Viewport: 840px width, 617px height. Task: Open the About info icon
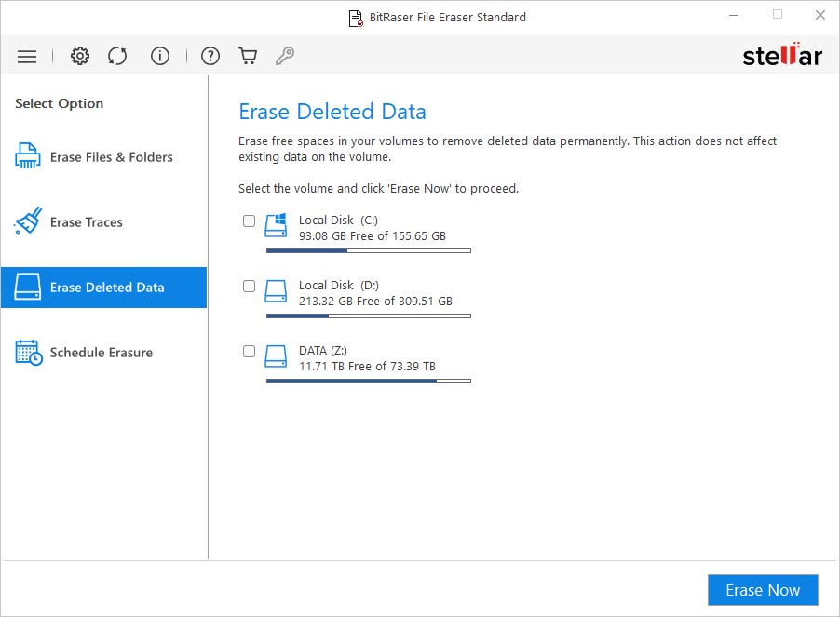(x=159, y=56)
